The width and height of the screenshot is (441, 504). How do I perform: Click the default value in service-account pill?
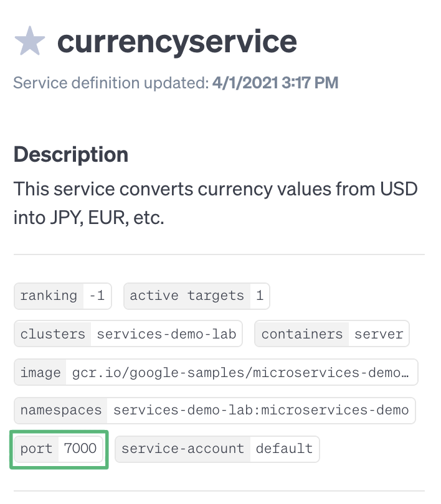(285, 449)
